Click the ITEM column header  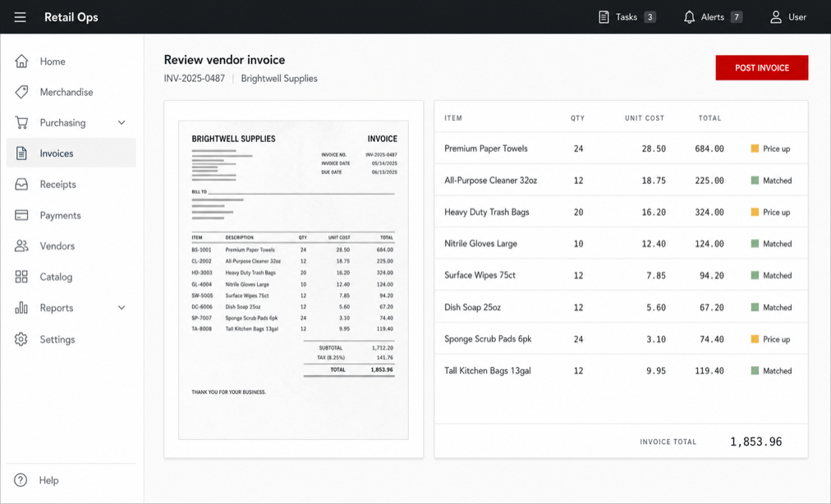pyautogui.click(x=453, y=118)
